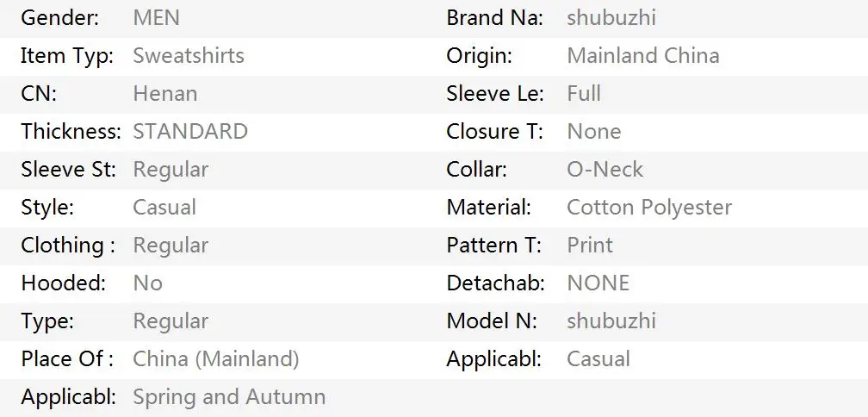Click the Cotton Polyester material value
Image resolution: width=868 pixels, height=417 pixels.
[649, 207]
